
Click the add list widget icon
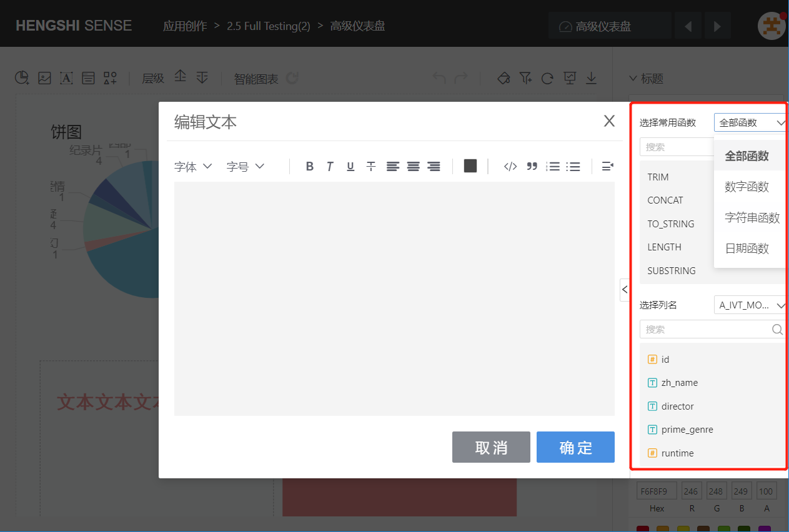pyautogui.click(x=88, y=78)
